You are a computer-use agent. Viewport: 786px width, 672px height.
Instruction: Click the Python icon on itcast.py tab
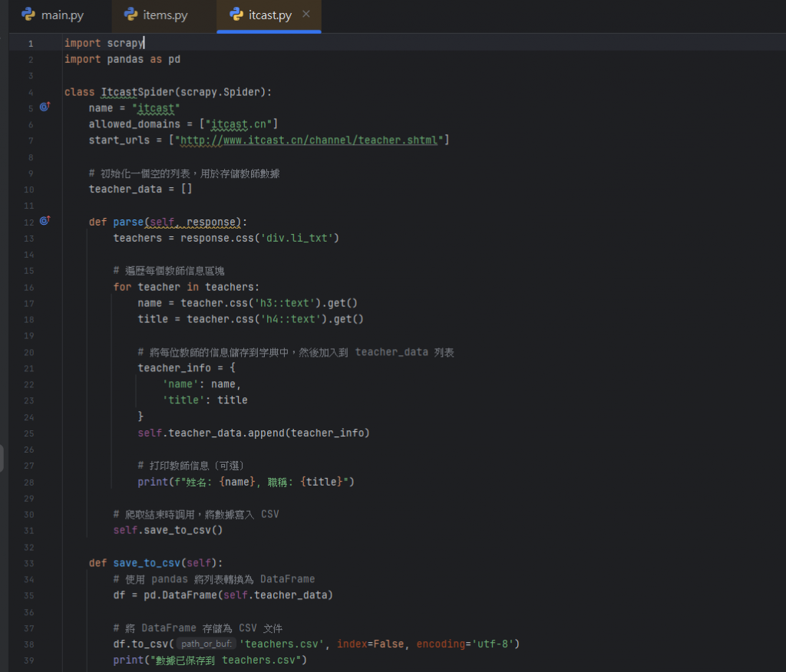pyautogui.click(x=236, y=15)
